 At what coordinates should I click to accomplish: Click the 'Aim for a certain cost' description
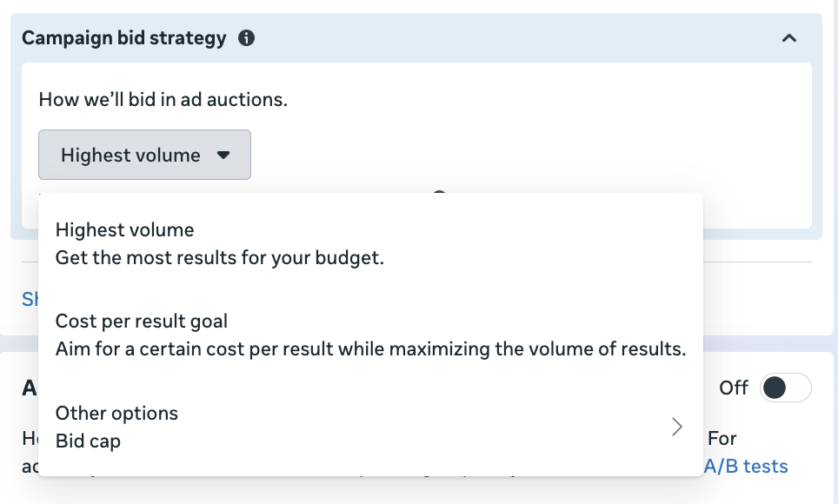[370, 349]
